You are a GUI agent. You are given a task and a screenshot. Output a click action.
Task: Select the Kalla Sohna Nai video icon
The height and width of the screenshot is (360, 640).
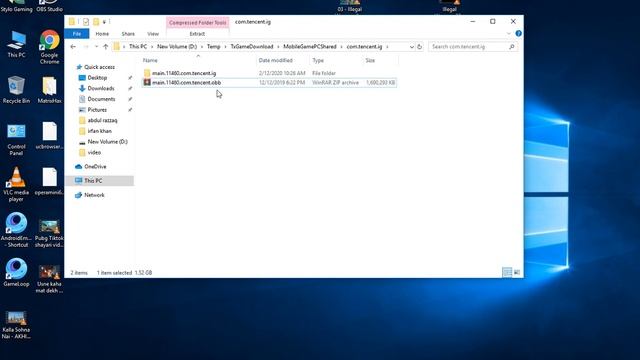pos(16,324)
